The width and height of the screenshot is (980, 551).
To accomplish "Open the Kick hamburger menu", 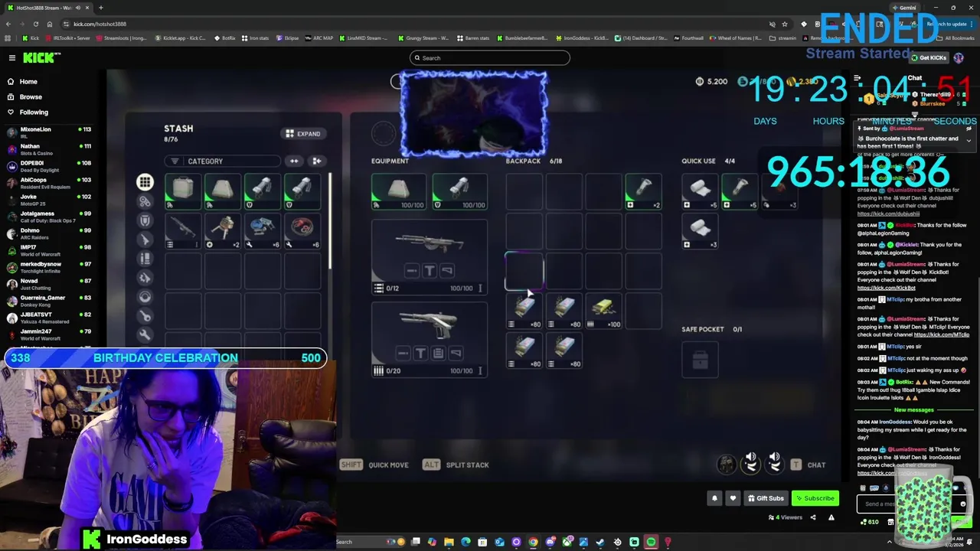I will point(11,58).
